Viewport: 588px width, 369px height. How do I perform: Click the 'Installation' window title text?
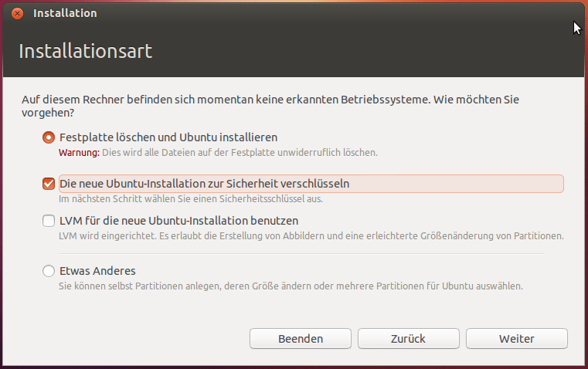tap(65, 13)
